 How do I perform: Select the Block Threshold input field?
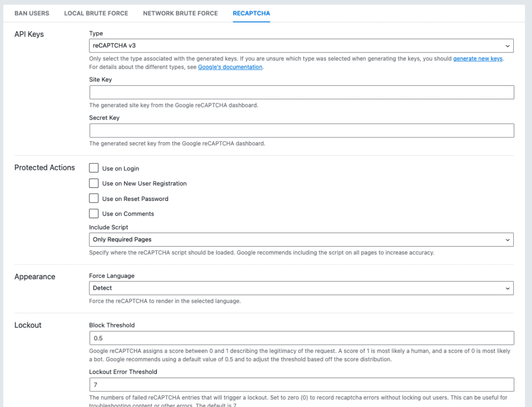click(302, 338)
